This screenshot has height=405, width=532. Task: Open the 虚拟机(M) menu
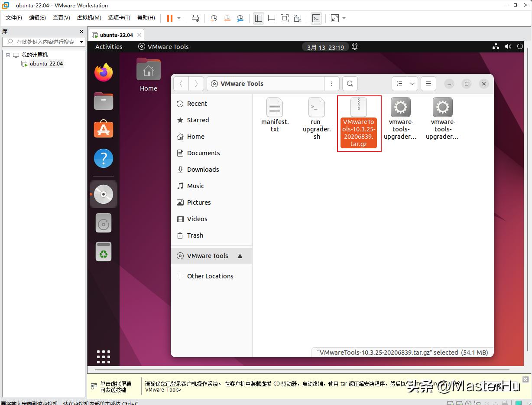(88, 18)
